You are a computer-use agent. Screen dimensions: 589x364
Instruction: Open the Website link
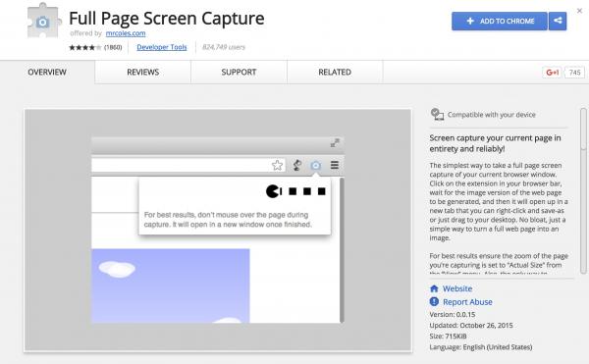(457, 288)
